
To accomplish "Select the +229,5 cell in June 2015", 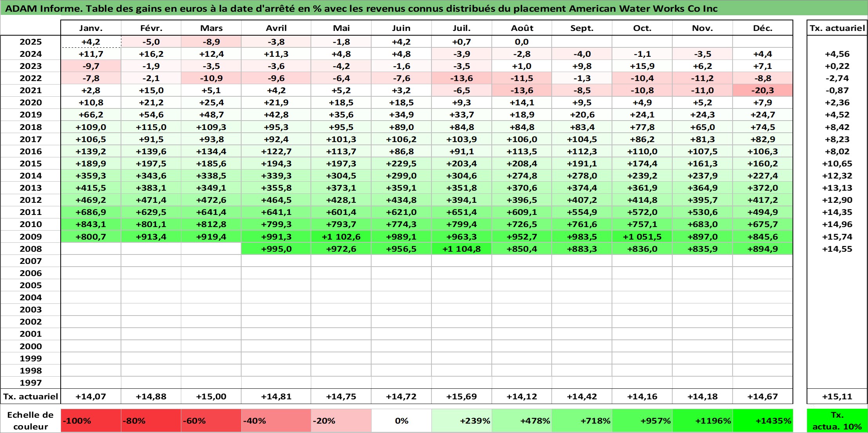I will click(401, 164).
